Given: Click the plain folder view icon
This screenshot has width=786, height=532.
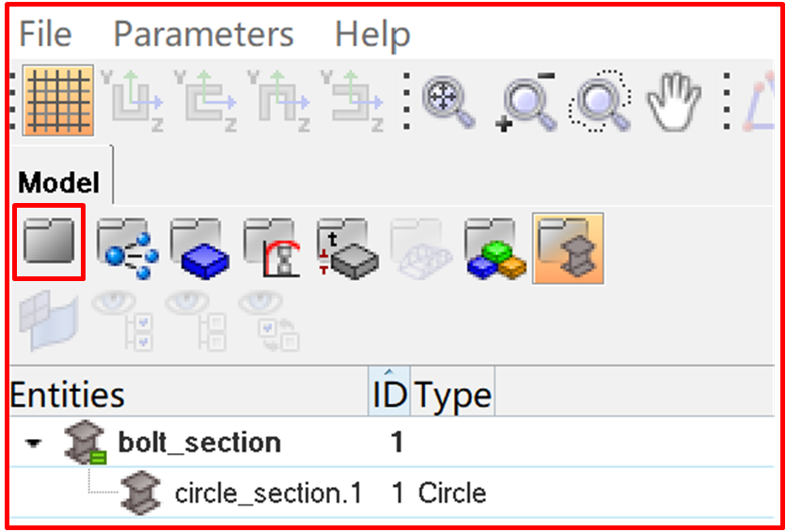Looking at the screenshot, I should click(49, 242).
